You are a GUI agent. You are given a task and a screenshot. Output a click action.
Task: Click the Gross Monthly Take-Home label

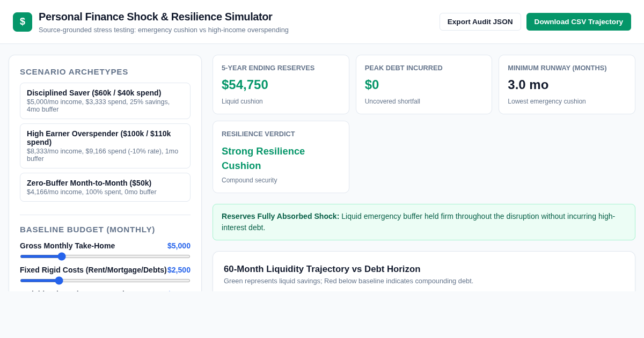tap(68, 246)
